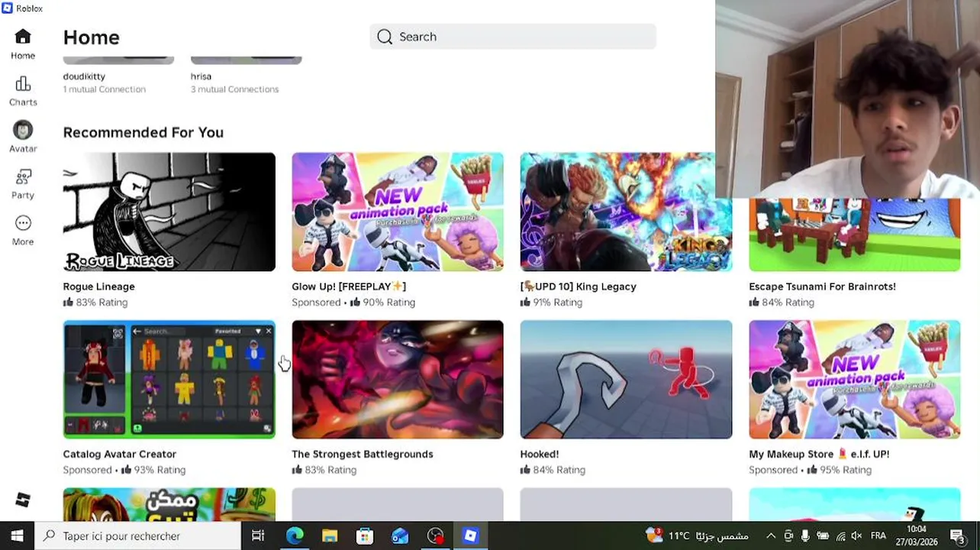Open Catalog Avatar Creator thumbnail

point(169,380)
